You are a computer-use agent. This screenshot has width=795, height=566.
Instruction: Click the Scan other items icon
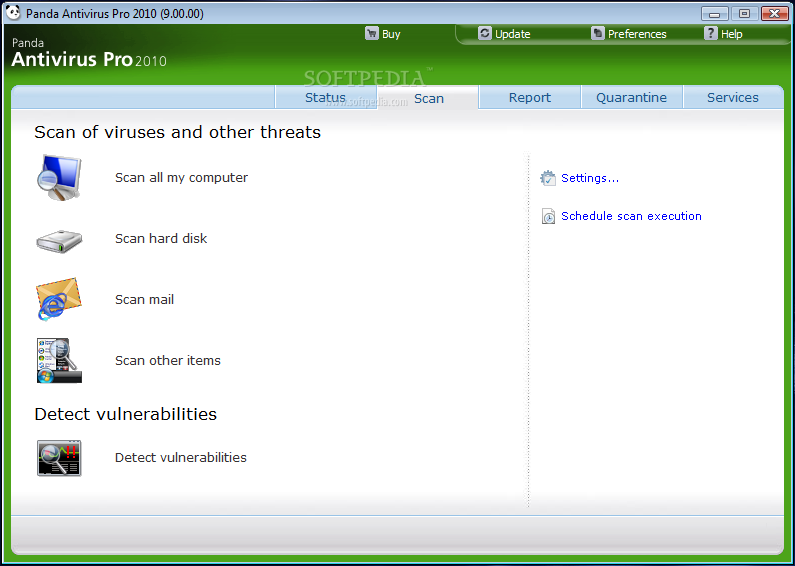click(x=59, y=361)
